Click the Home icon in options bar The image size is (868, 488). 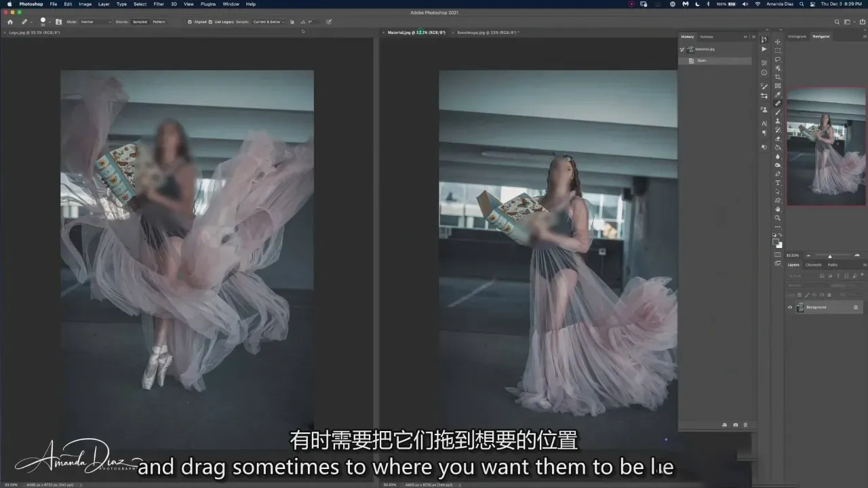tap(9, 22)
